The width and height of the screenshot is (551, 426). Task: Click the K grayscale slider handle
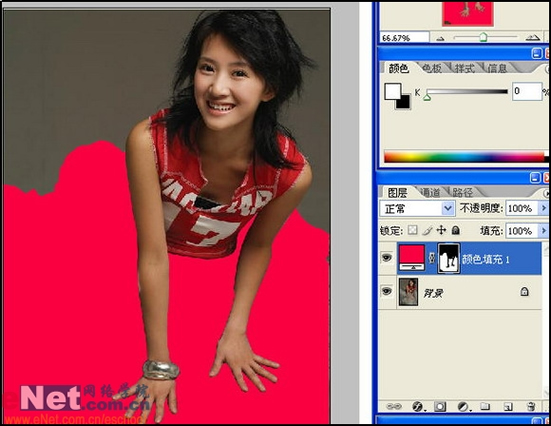(427, 97)
